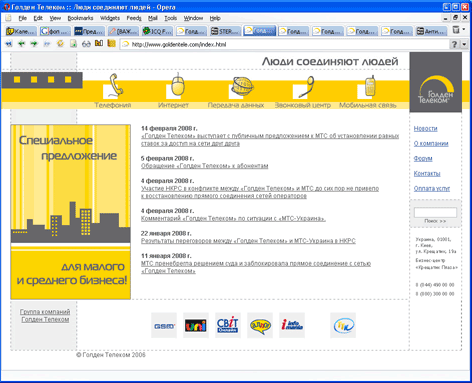Switch to the [ВАЖ... tab

click(x=123, y=31)
